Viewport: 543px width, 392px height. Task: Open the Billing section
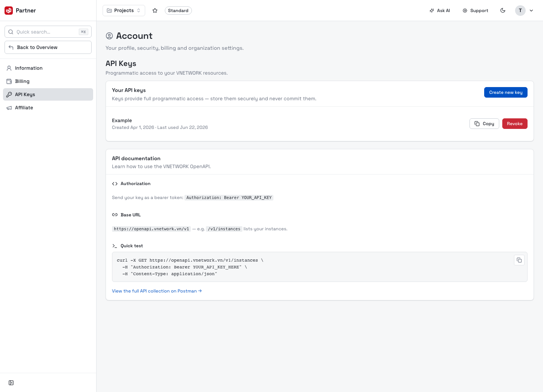click(x=48, y=81)
